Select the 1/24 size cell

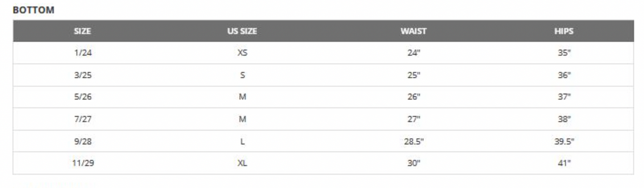pos(82,53)
